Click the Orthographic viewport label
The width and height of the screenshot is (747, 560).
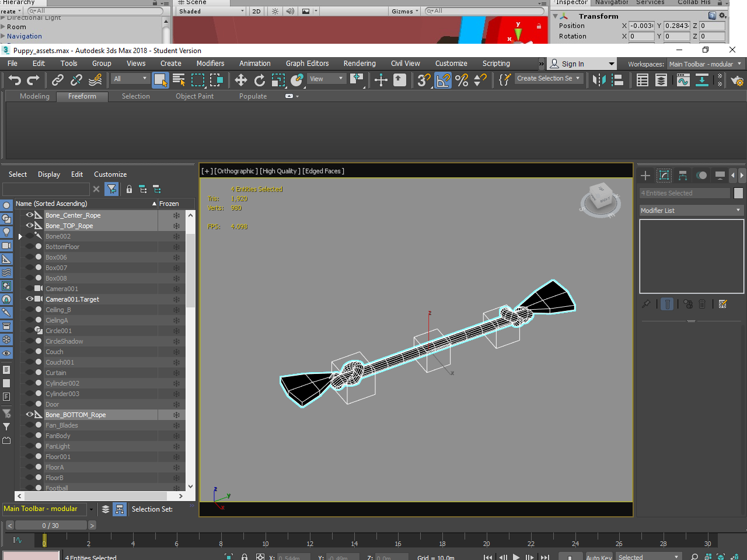(236, 171)
